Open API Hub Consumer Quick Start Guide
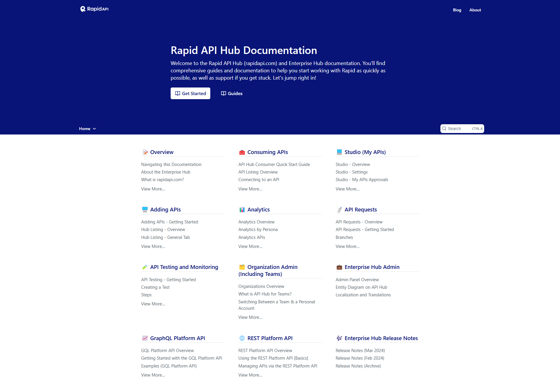Image resolution: width=560 pixels, height=392 pixels. (x=274, y=164)
